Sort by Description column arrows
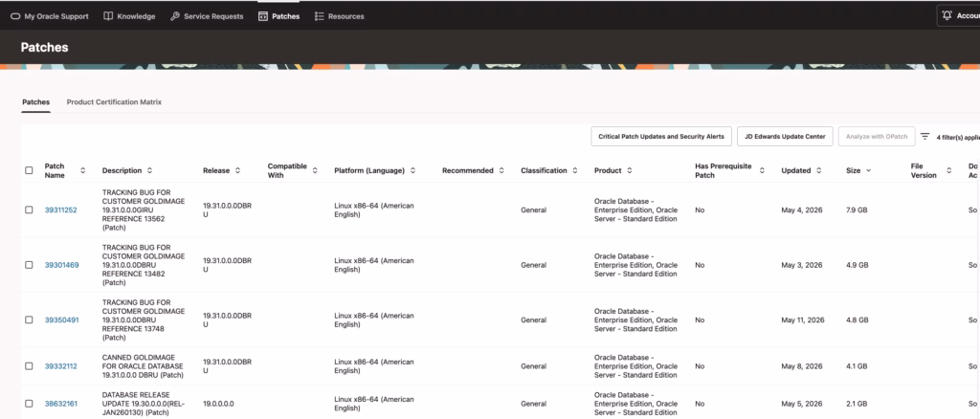Image resolution: width=980 pixels, height=419 pixels. click(x=150, y=170)
